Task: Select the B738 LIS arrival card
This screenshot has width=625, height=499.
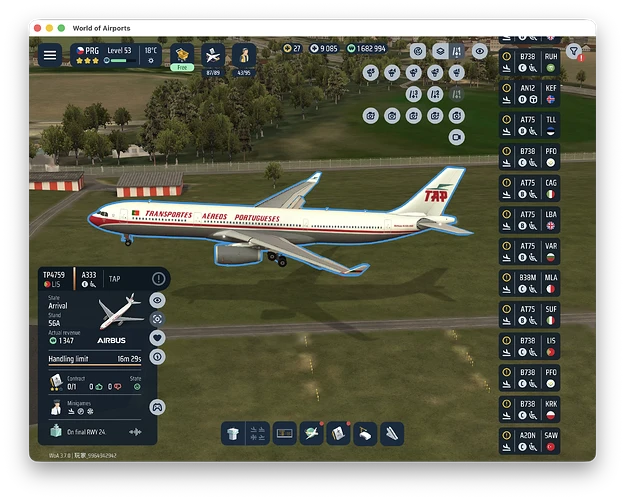Action: click(x=529, y=346)
